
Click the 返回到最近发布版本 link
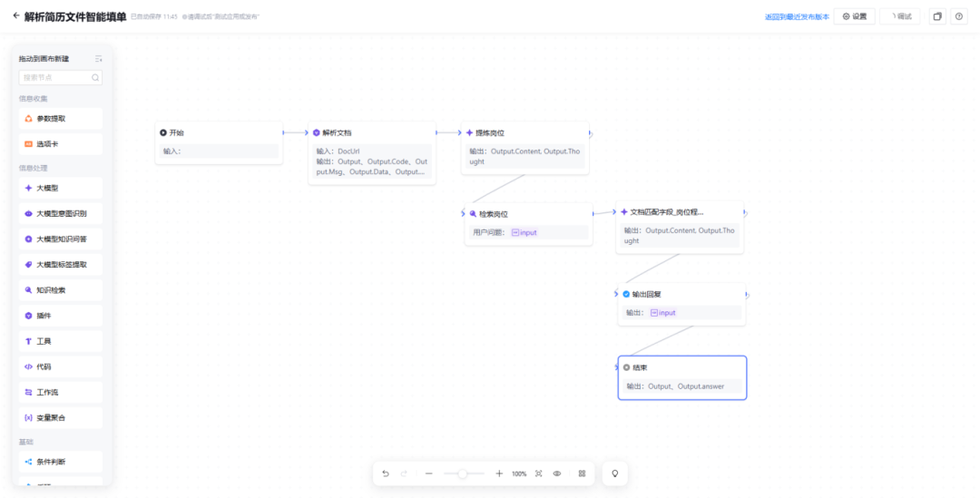797,16
